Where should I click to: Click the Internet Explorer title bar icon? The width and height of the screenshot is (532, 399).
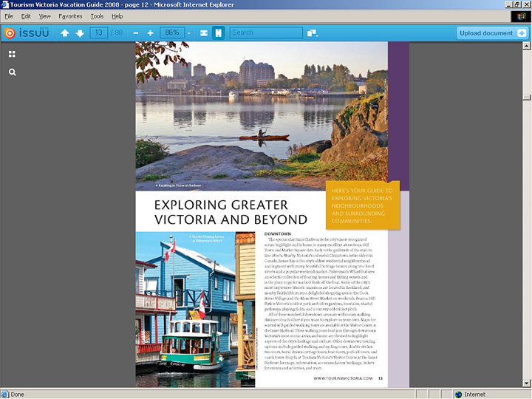point(4,4)
